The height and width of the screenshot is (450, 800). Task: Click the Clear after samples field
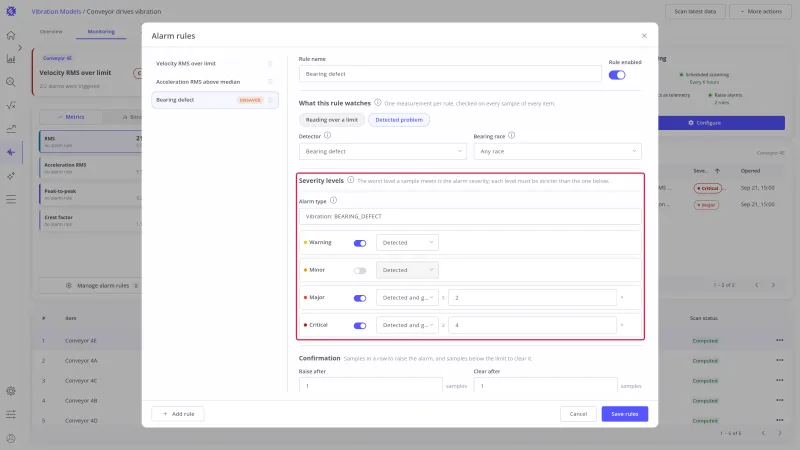pos(545,386)
